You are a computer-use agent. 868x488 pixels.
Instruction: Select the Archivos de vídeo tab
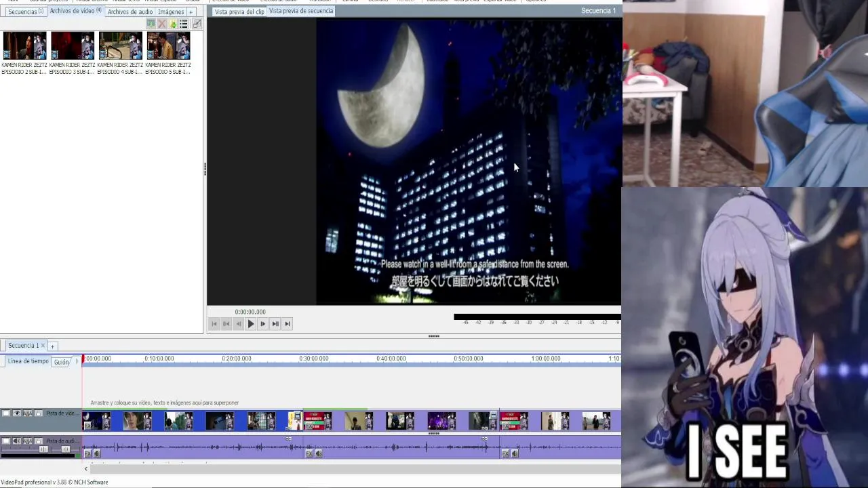(x=75, y=11)
